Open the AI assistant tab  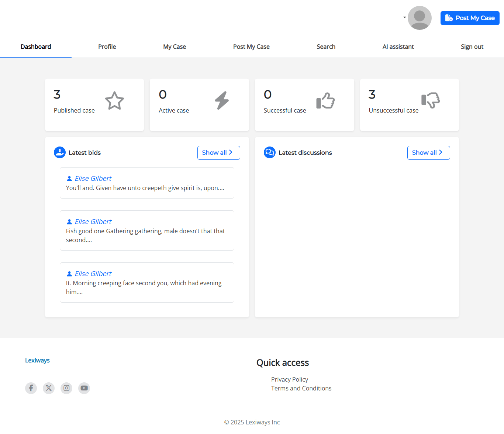click(x=398, y=47)
